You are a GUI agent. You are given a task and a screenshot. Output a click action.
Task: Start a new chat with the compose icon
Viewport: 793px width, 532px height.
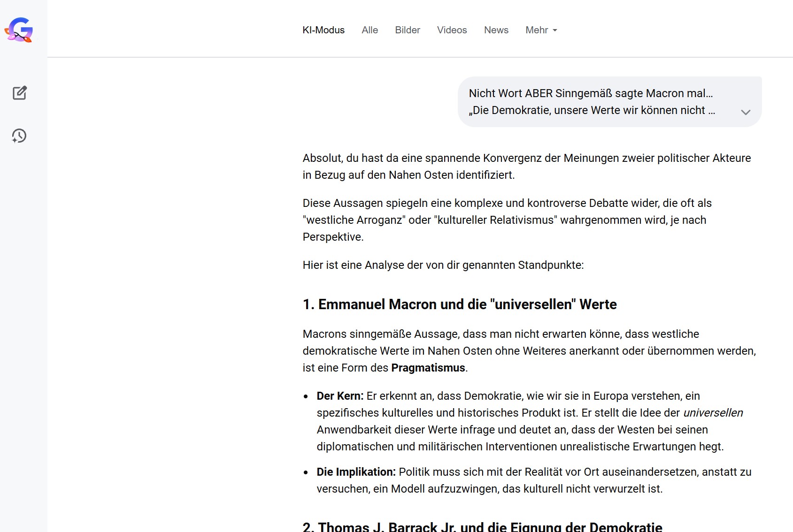tap(19, 93)
